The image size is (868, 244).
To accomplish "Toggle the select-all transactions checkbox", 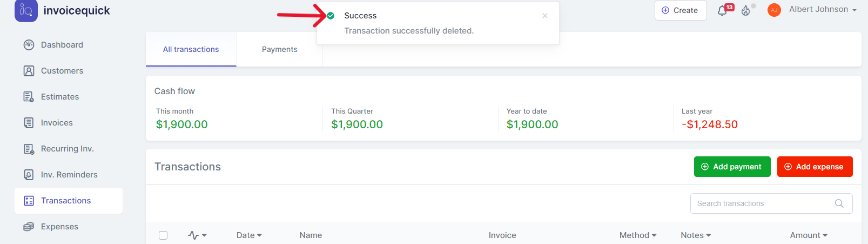I will pos(163,235).
